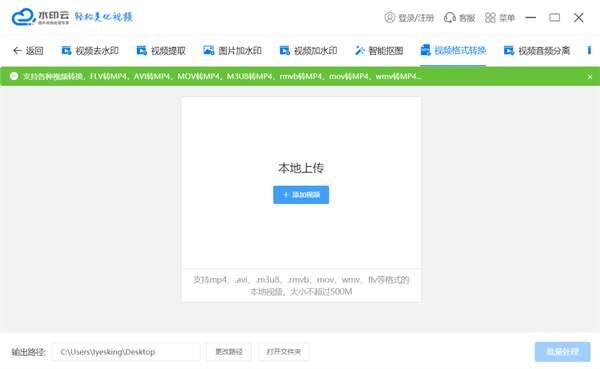Switch to the 视频音频分离 tab
The height and width of the screenshot is (369, 600).
pyautogui.click(x=537, y=51)
